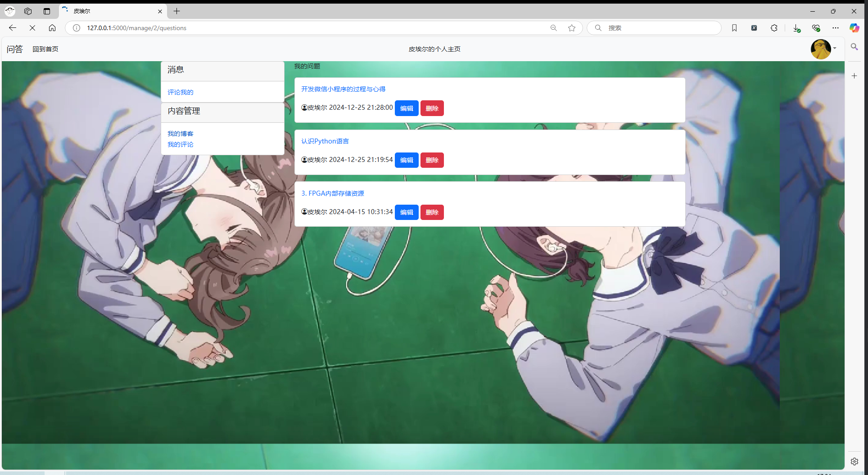Screen dimensions: 868x475
Task: Open the favorites bookmark icon
Action: point(734,28)
